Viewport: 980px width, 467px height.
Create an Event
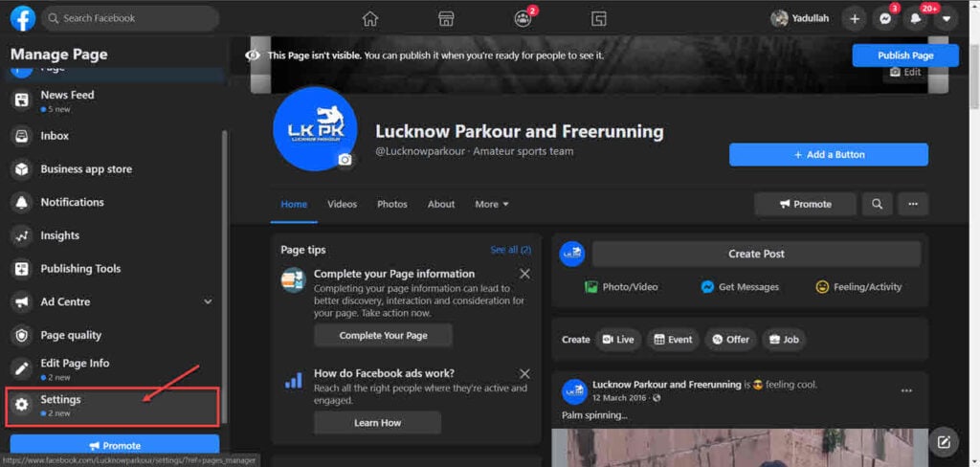point(673,340)
